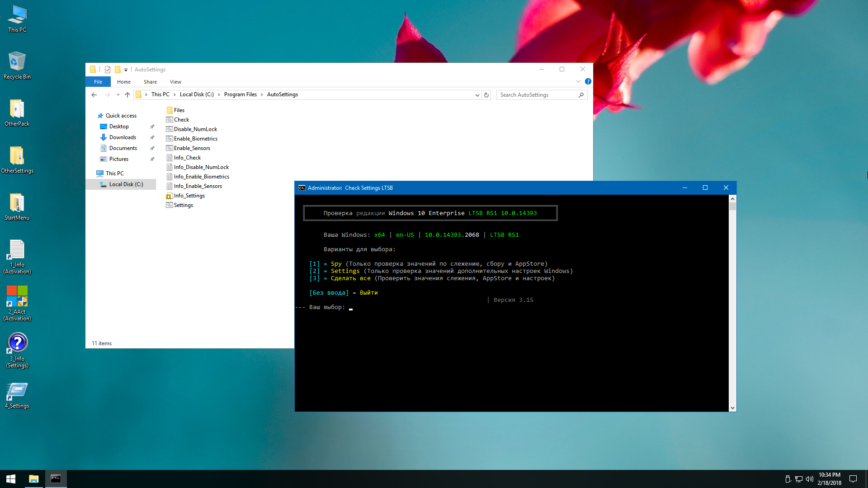Image resolution: width=868 pixels, height=488 pixels.
Task: Click the console scroll down arrow
Action: pyautogui.click(x=732, y=408)
